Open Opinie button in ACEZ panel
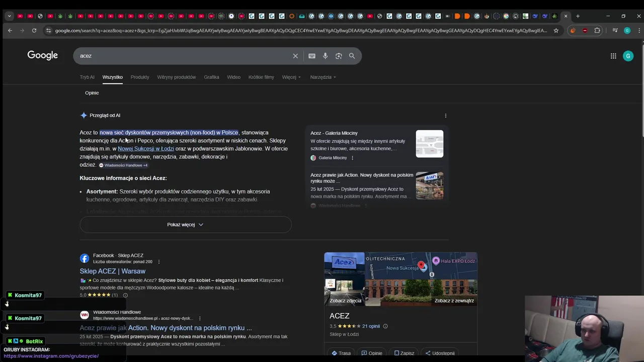The width and height of the screenshot is (644, 362). coord(372,353)
